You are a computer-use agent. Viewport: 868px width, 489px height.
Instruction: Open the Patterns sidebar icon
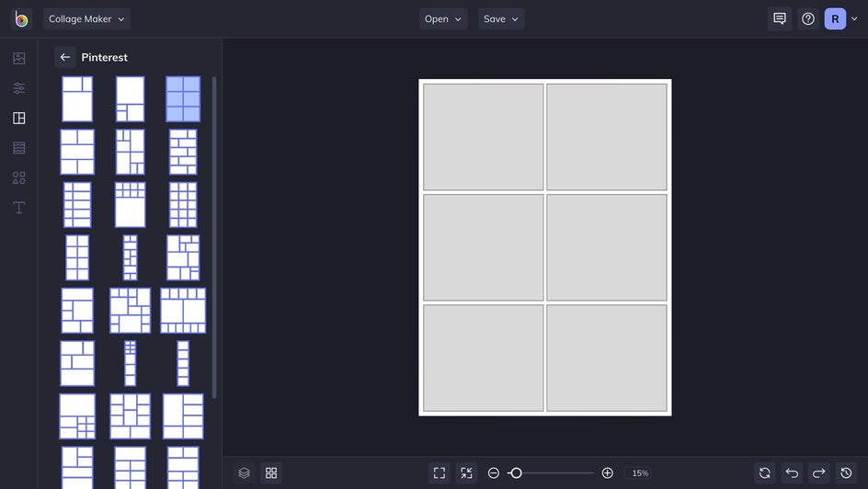pyautogui.click(x=18, y=148)
